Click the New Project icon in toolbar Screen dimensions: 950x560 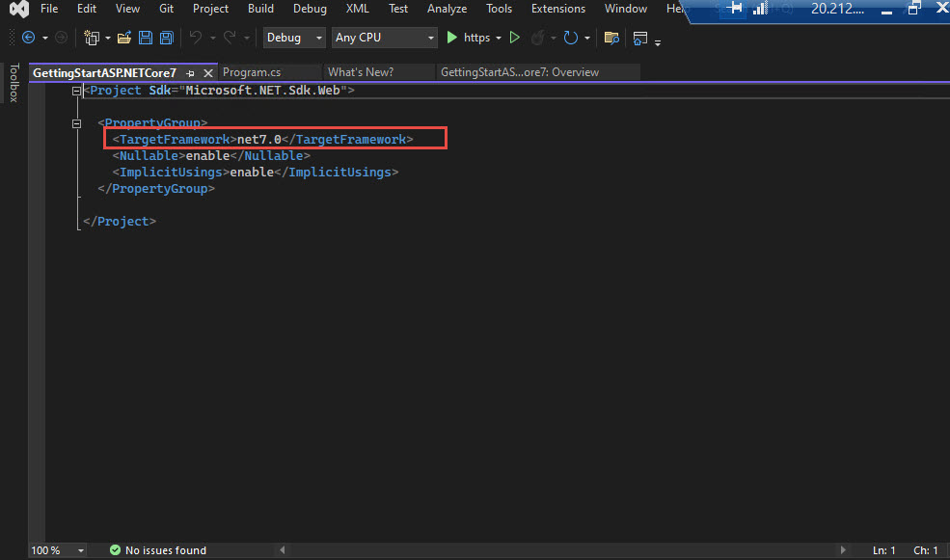(x=92, y=38)
